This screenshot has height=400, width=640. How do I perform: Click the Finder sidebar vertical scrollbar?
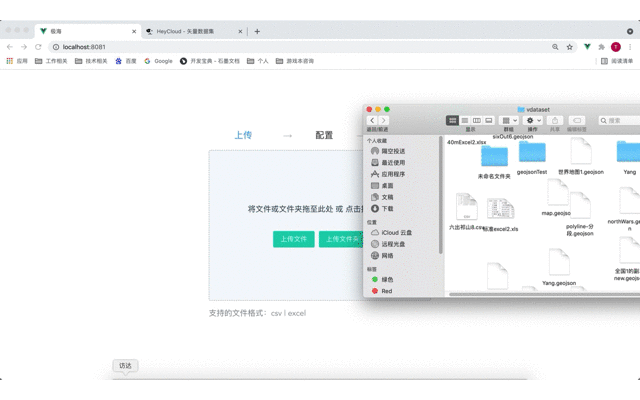[x=440, y=195]
